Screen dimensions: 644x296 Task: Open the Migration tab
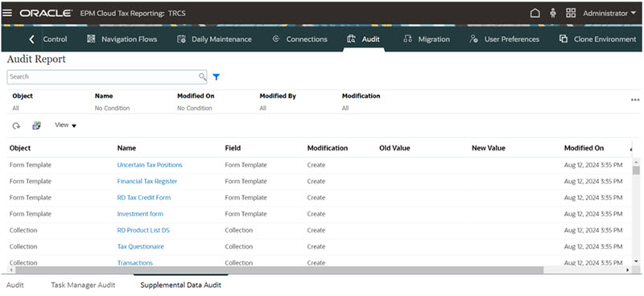pos(434,39)
